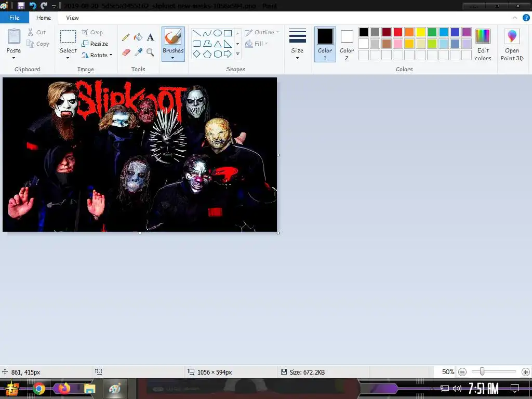
Task: Open Paint 3D
Action: [x=512, y=45]
